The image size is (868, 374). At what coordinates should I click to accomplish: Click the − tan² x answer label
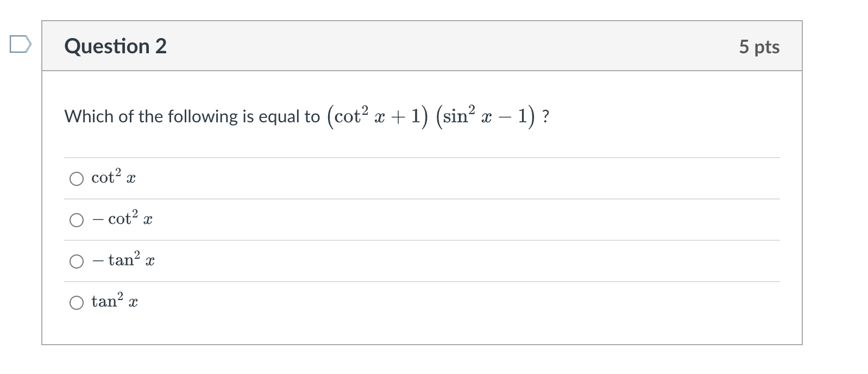point(124,260)
